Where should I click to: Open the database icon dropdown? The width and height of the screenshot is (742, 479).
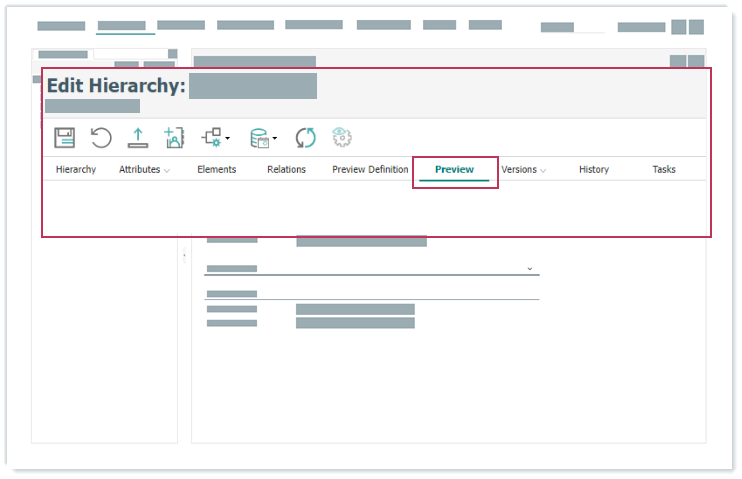click(263, 138)
